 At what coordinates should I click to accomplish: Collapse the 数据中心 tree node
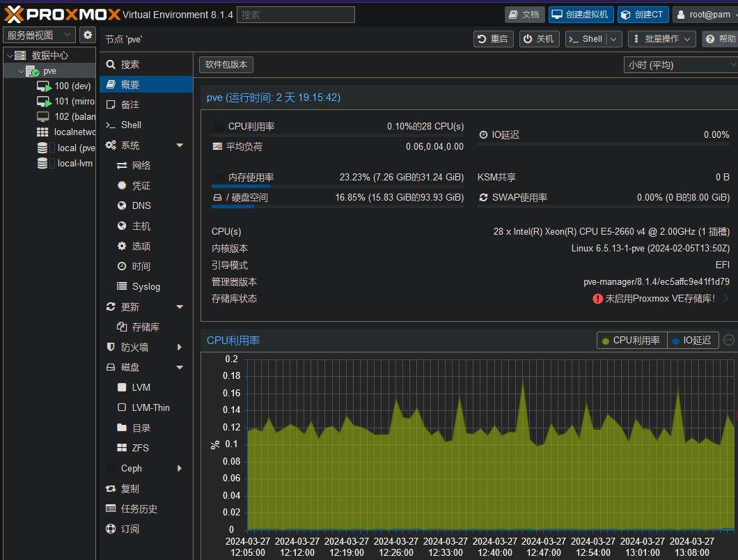tap(8, 55)
